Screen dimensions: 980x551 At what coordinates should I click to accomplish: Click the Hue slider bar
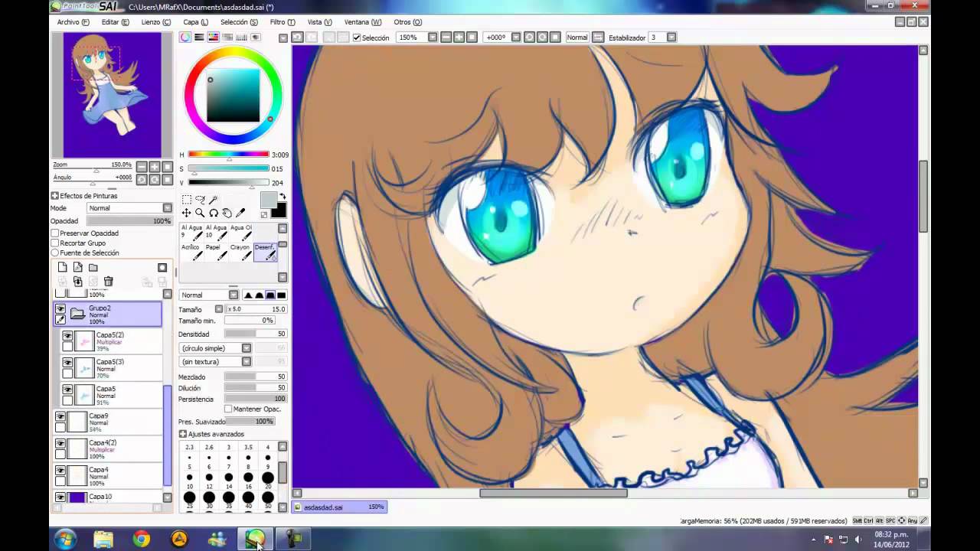[x=228, y=155]
